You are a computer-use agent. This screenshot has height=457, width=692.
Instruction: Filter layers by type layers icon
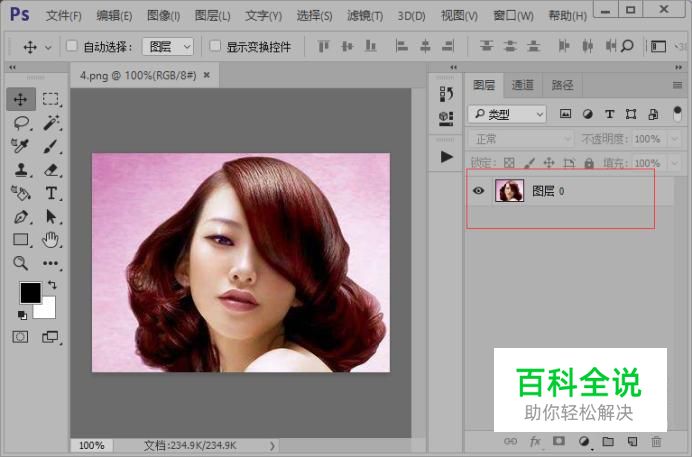pos(609,114)
